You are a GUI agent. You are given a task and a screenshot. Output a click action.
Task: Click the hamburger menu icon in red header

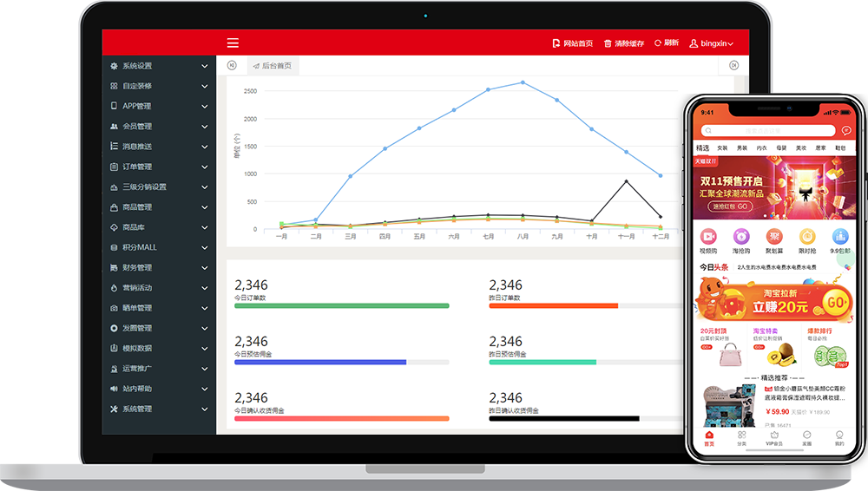233,43
